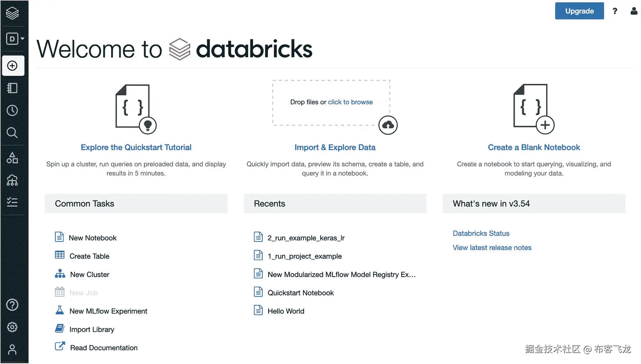Viewport: 641px width, 364px height.
Task: Open the Settings gear icon in sidebar
Action: [13, 327]
